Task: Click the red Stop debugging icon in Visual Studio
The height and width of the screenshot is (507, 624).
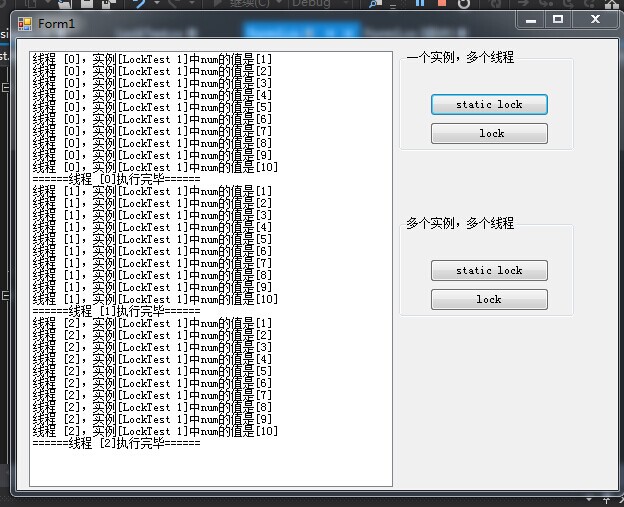Action: click(x=442, y=3)
